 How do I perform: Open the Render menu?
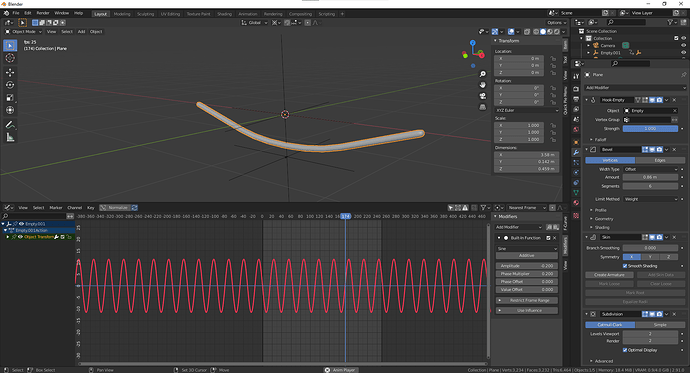(x=43, y=13)
